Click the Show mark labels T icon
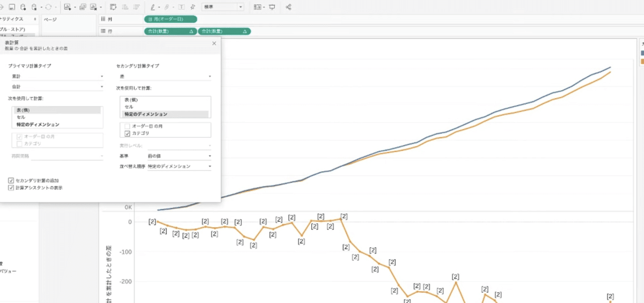 coord(181,7)
